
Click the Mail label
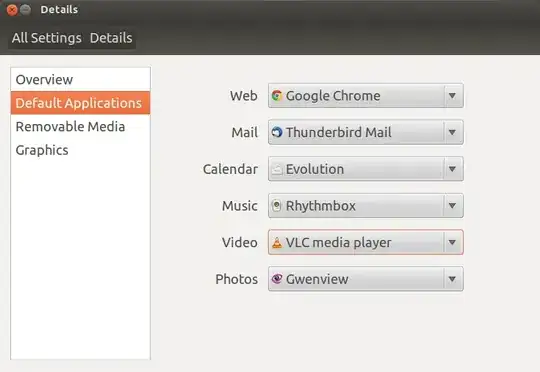click(245, 132)
